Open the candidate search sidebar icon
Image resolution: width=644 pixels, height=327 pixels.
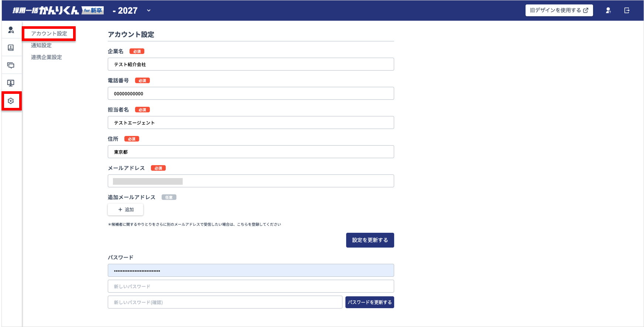coord(11,30)
